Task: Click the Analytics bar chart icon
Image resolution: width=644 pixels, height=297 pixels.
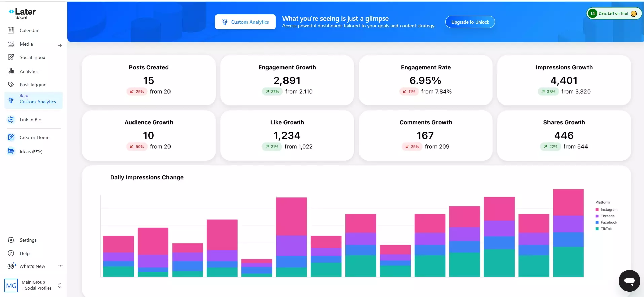Action: tap(11, 71)
